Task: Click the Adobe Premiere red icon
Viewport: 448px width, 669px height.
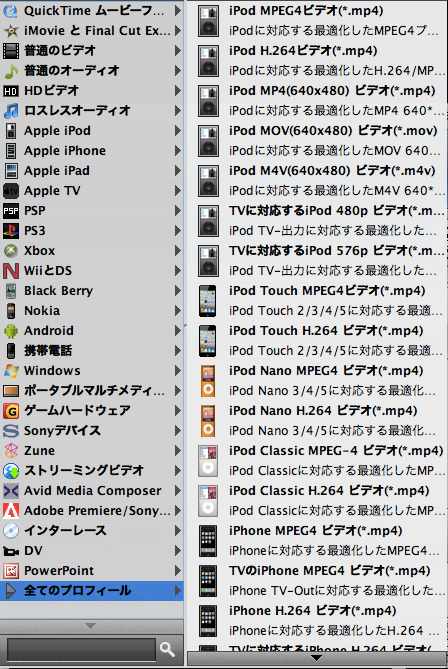Action: (10, 511)
